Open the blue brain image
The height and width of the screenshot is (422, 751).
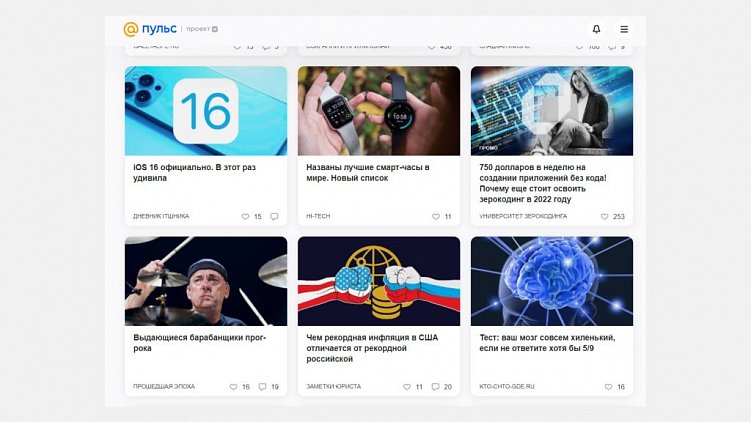[x=552, y=281]
